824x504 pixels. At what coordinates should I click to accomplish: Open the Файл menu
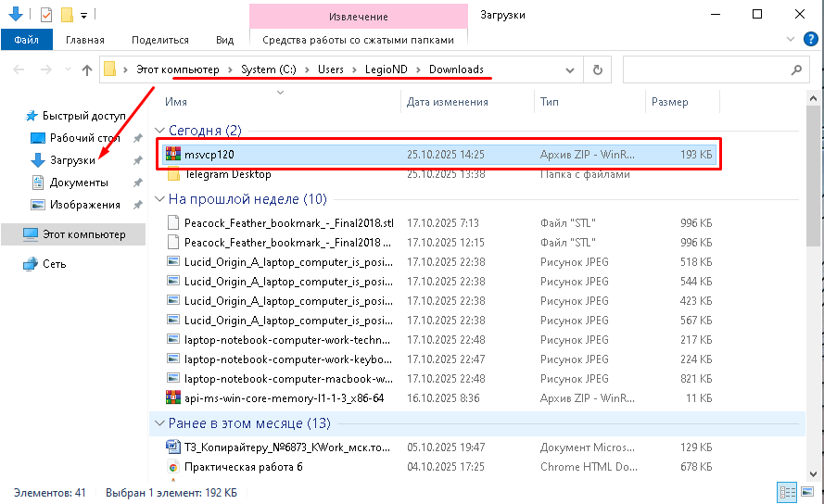pyautogui.click(x=27, y=40)
